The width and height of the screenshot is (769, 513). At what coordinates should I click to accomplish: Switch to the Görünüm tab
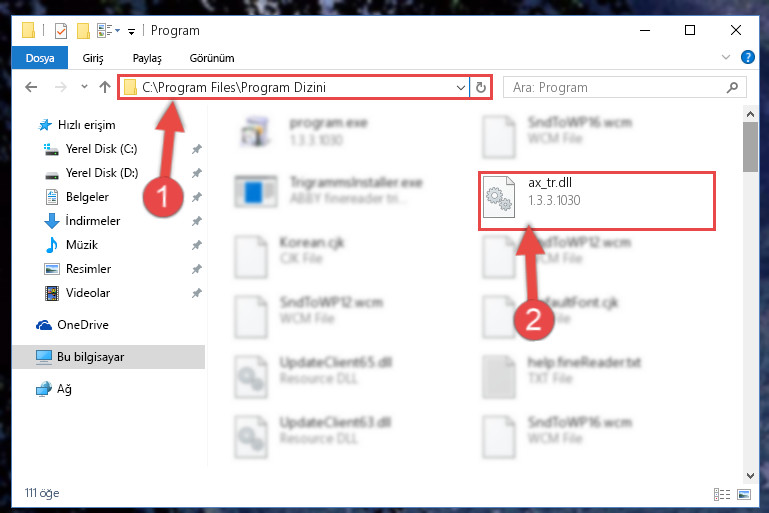pos(212,58)
